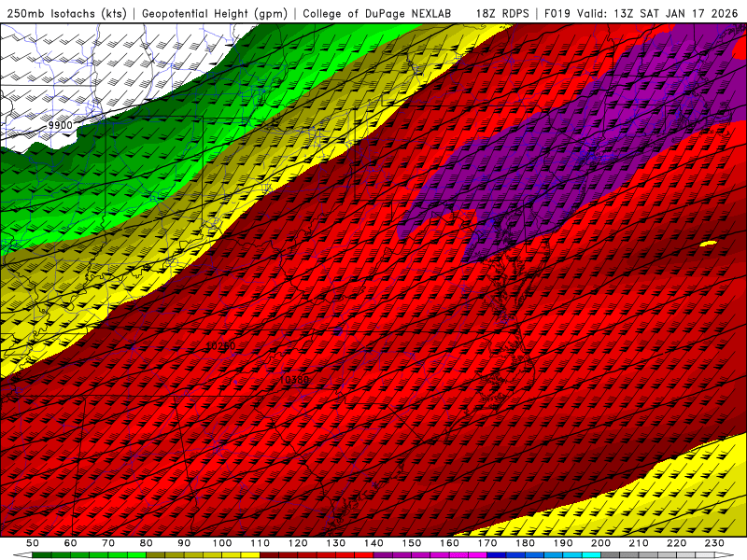This screenshot has width=747, height=560.
Task: Select the 170 kts legend value
Action: click(487, 543)
